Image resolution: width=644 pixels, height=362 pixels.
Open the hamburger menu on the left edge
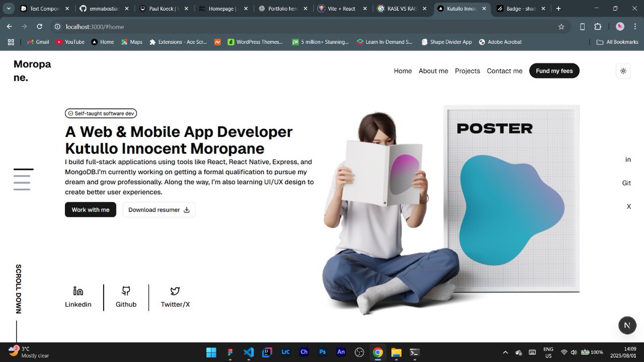(23, 180)
